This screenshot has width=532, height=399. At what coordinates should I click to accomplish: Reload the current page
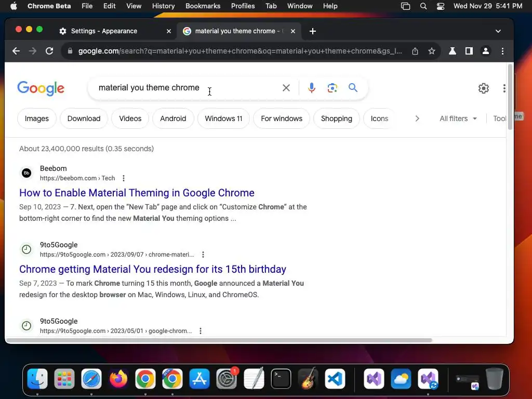[49, 51]
